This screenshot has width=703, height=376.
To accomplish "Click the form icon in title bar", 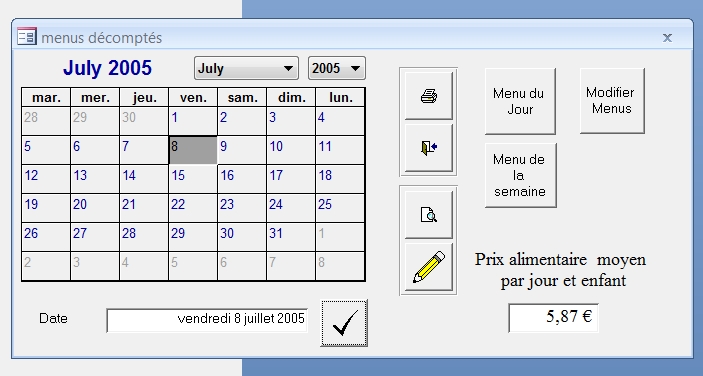I will click(x=26, y=36).
